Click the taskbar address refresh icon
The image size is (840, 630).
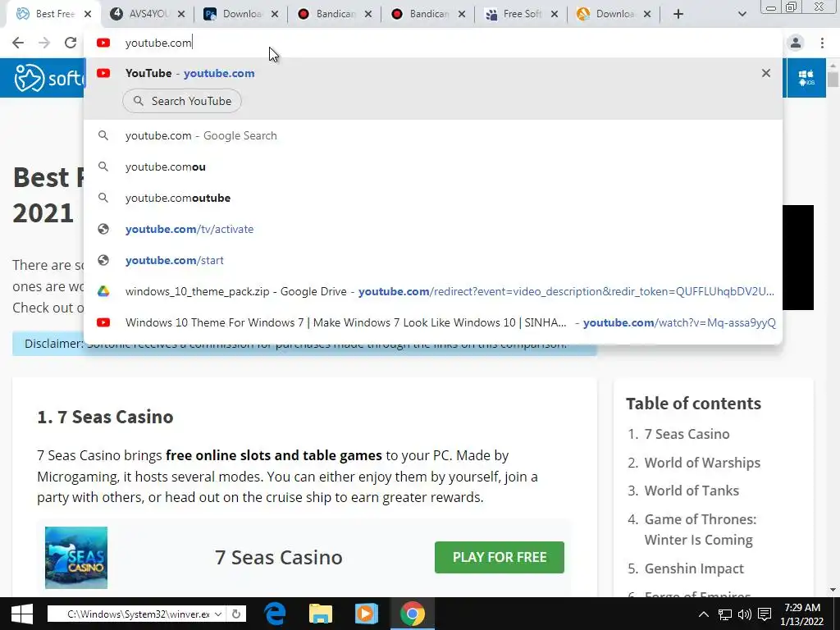pos(236,614)
